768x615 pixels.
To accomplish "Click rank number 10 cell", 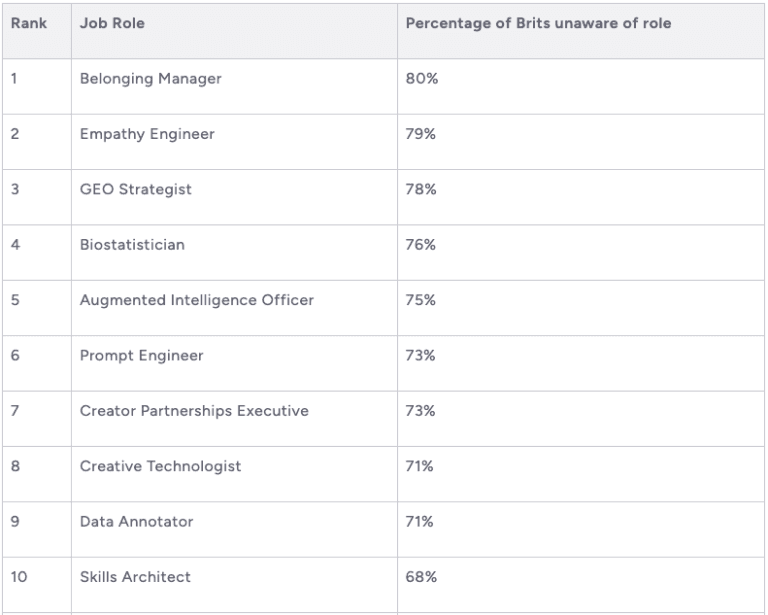I will point(19,577).
